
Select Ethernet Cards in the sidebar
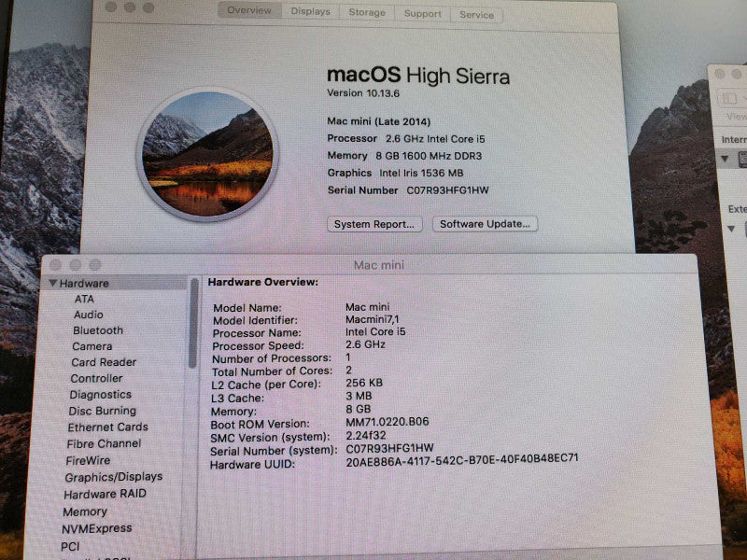click(107, 427)
